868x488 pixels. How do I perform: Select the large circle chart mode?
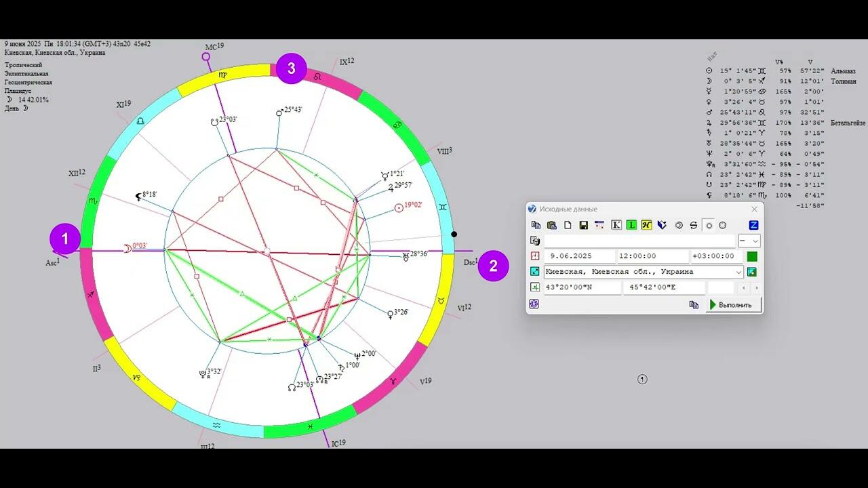(x=722, y=225)
